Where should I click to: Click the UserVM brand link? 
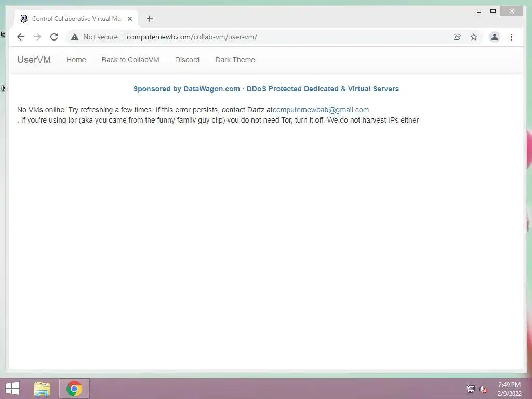pos(34,60)
